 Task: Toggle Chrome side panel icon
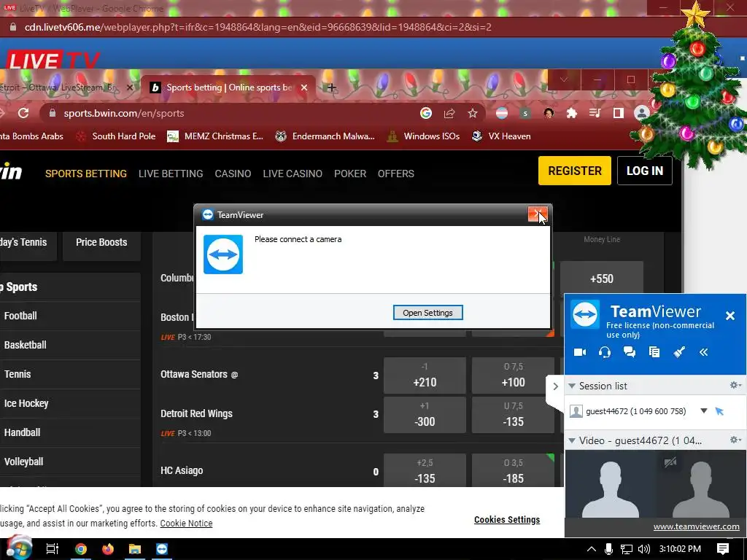click(x=619, y=113)
